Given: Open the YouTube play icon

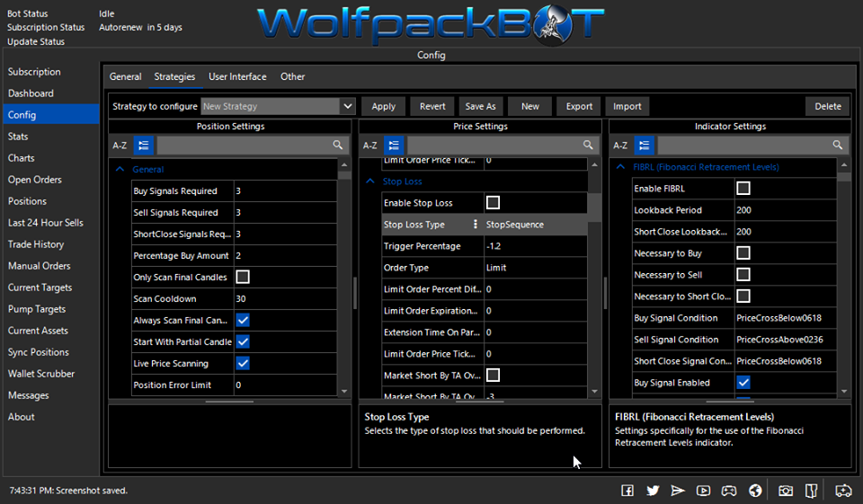Looking at the screenshot, I should 703,491.
